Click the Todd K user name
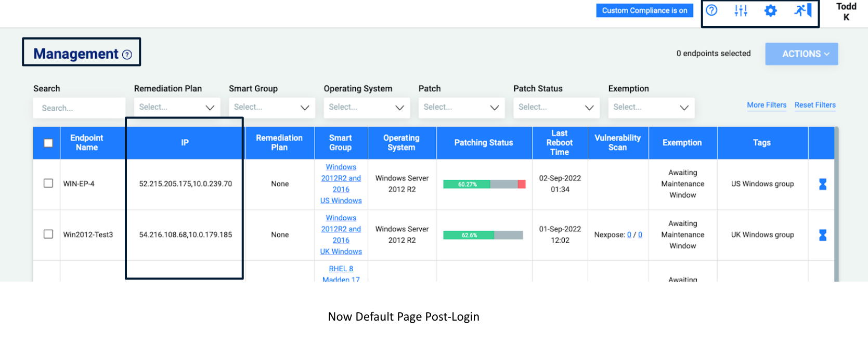Screen dimensions: 868x344 click(846, 11)
